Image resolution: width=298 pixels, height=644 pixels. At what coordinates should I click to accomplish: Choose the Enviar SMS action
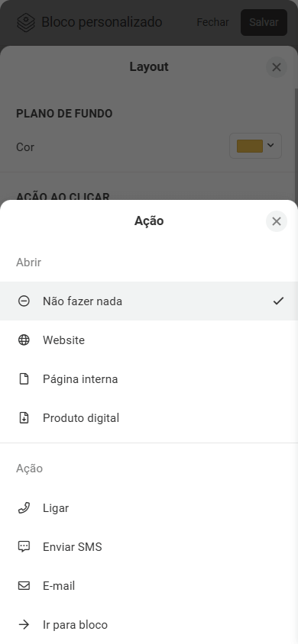click(x=149, y=546)
